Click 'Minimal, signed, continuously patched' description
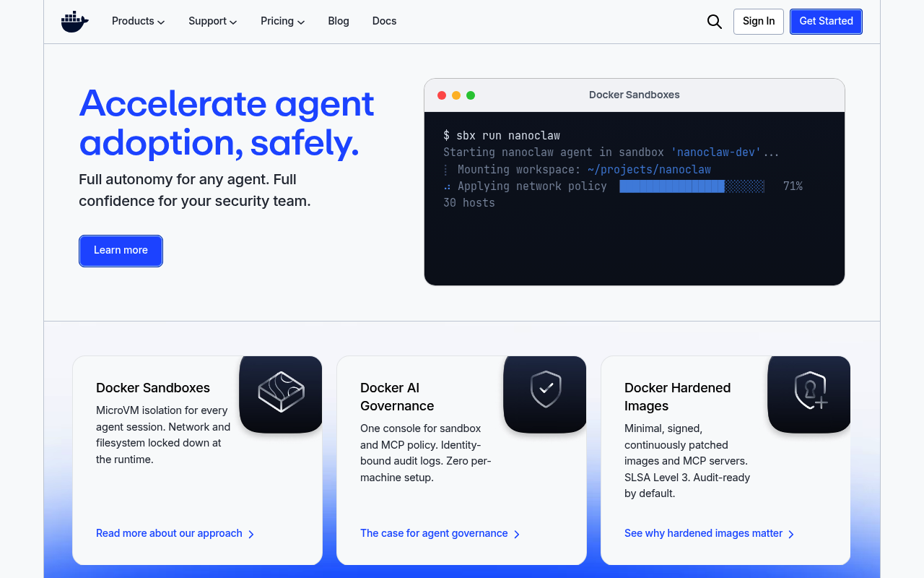 click(x=687, y=461)
